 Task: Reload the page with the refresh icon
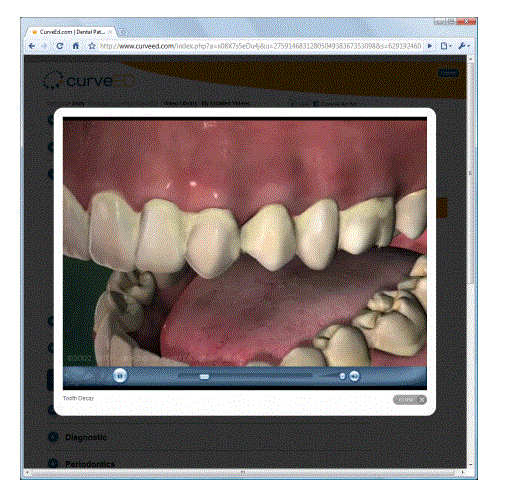[60, 46]
